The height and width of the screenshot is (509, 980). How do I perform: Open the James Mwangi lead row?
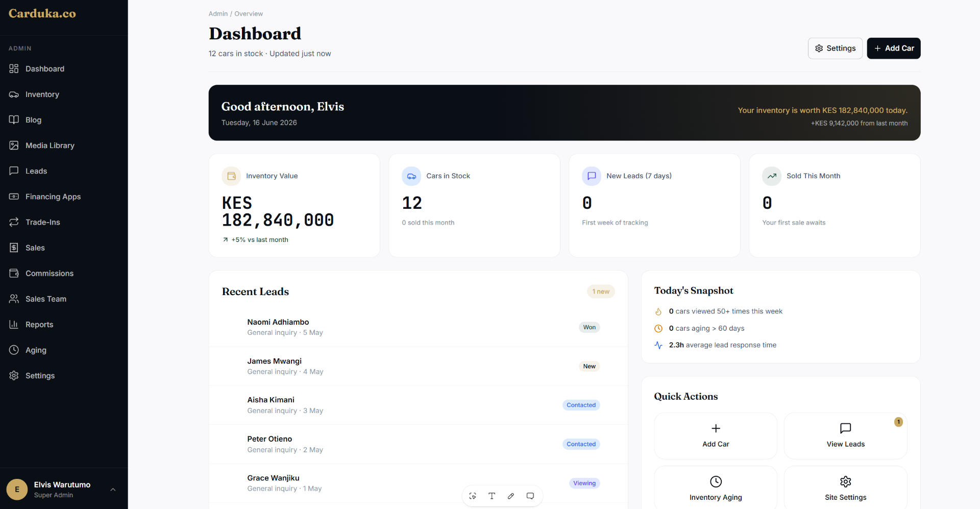(x=418, y=366)
